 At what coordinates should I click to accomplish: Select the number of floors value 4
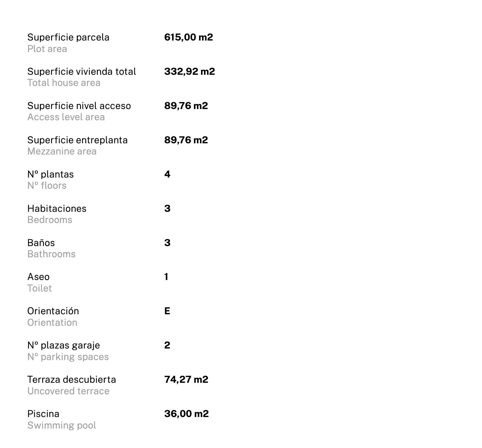pos(167,174)
